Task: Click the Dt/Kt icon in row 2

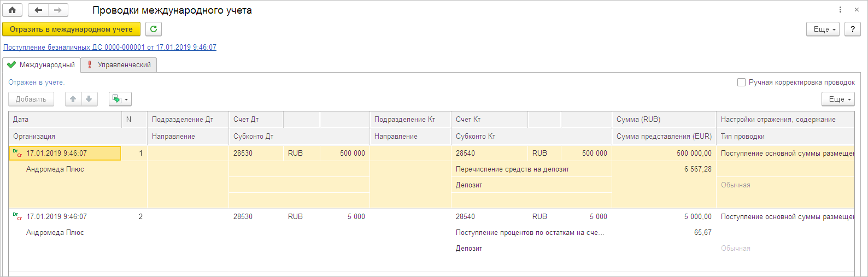Action: click(x=17, y=216)
